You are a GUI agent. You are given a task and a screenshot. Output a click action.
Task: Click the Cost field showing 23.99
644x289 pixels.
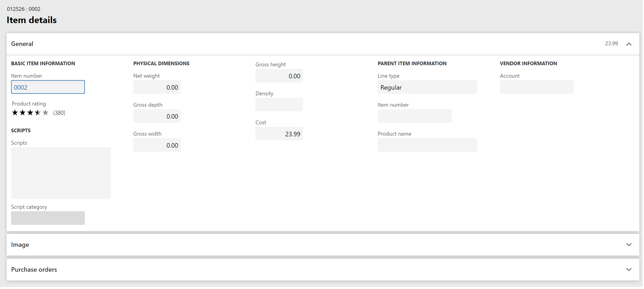(x=280, y=134)
